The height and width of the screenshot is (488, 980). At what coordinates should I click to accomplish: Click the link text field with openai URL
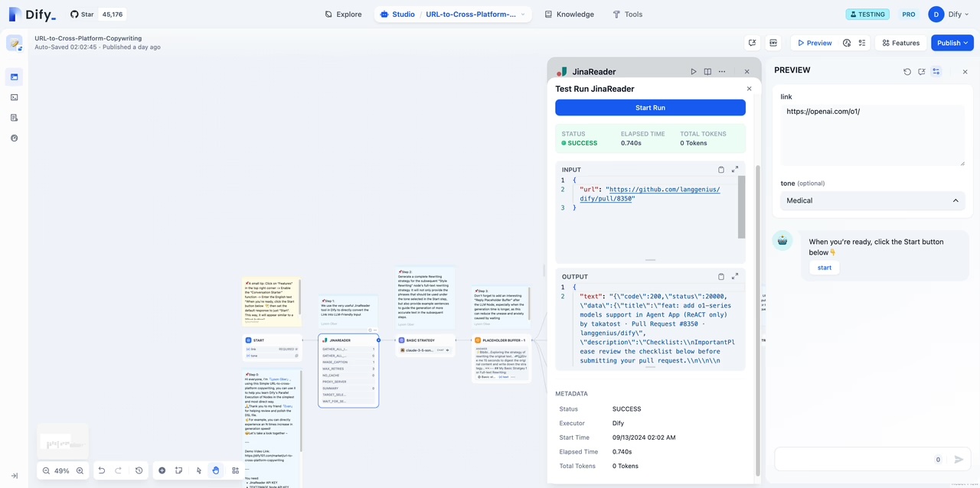(872, 135)
